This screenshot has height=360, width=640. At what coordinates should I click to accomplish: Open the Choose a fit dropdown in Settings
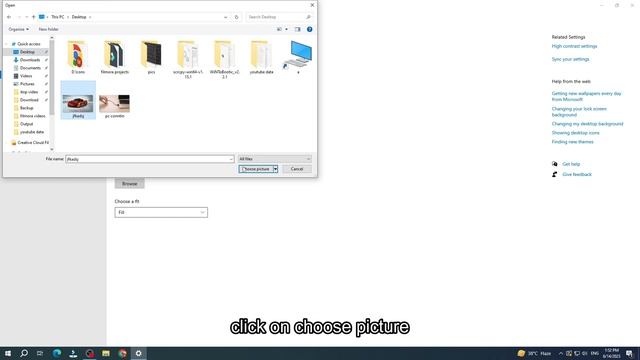161,212
